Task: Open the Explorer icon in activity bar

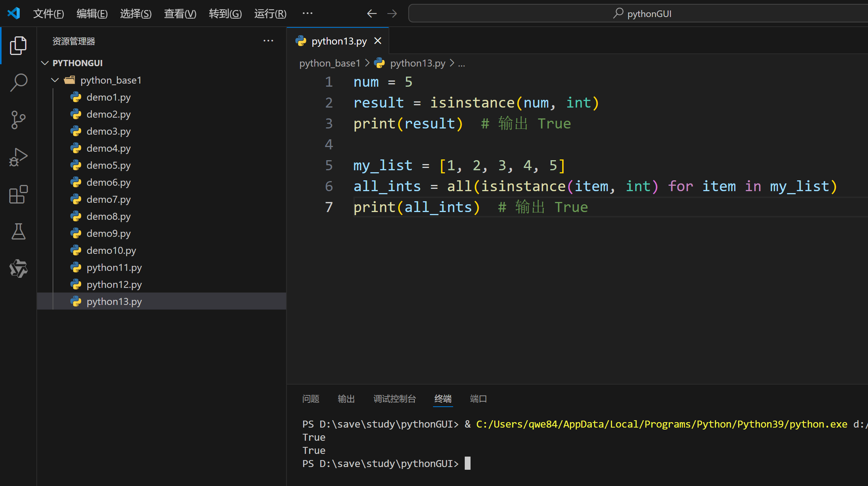Action: (x=18, y=45)
